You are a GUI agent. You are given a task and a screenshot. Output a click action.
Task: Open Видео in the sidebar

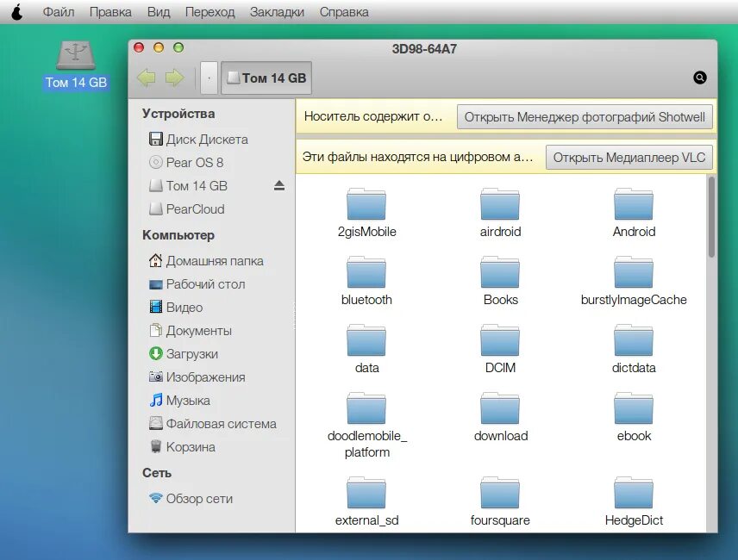(x=176, y=307)
